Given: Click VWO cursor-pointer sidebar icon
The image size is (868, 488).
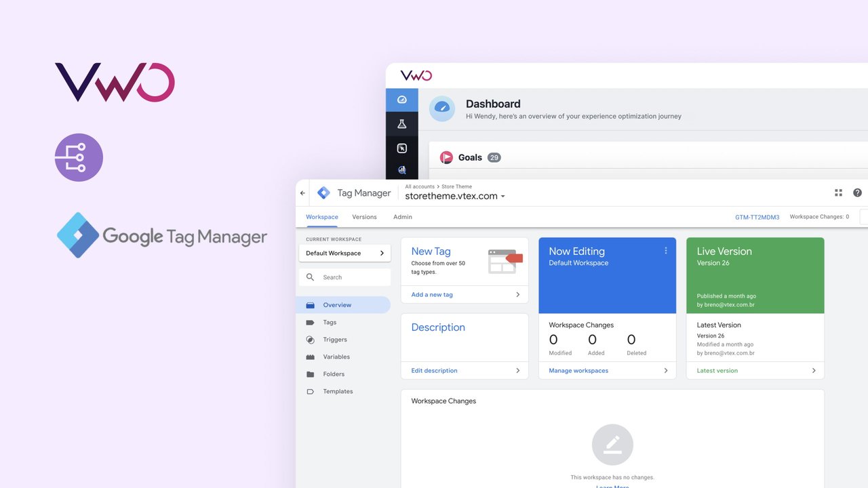Looking at the screenshot, I should click(x=402, y=148).
